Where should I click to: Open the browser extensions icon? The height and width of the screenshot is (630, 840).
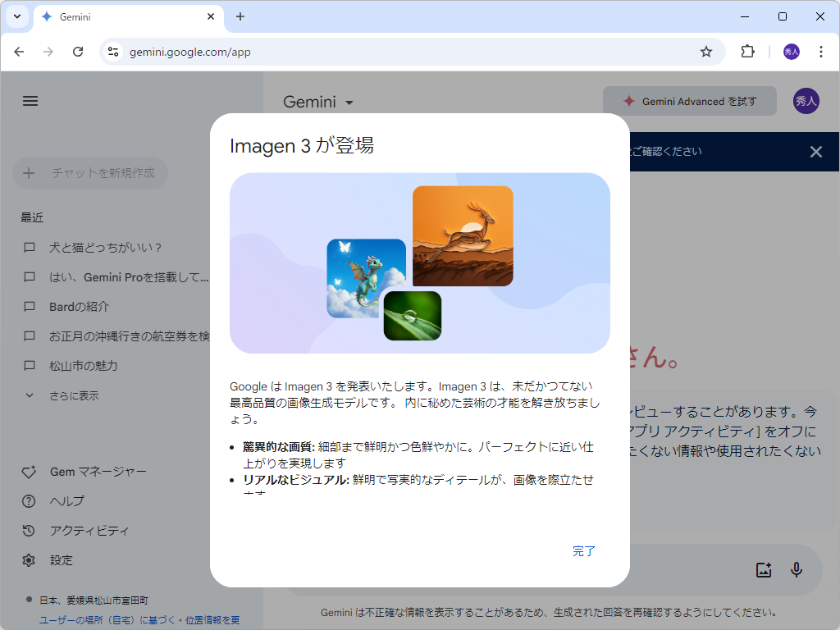747,51
